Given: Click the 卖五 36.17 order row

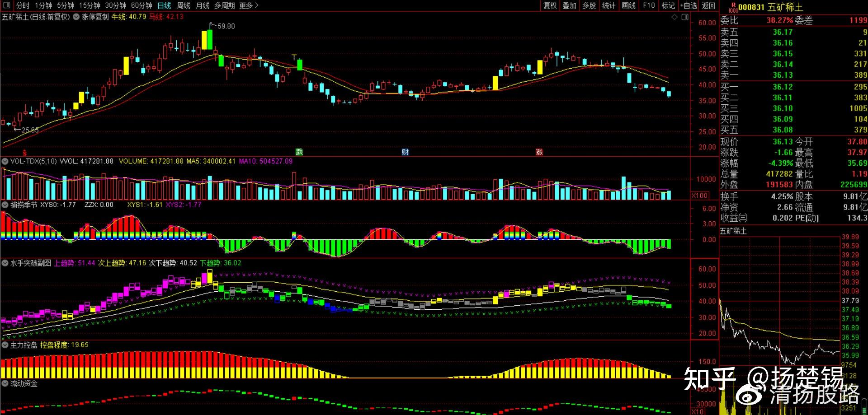Looking at the screenshot, I should tap(793, 32).
